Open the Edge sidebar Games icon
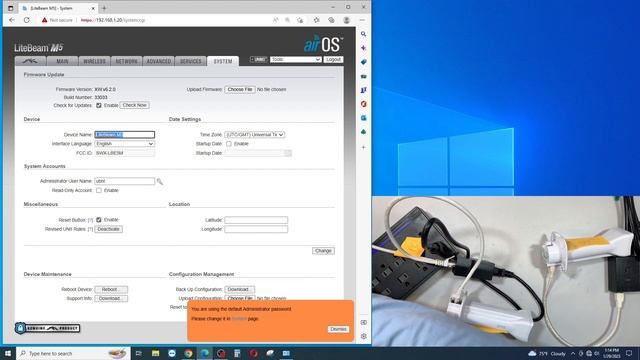 [363, 90]
